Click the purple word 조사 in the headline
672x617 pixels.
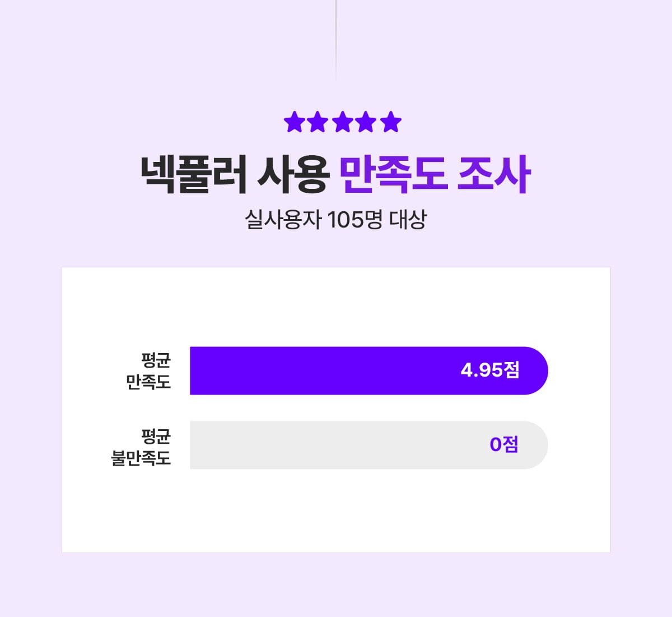coord(493,174)
